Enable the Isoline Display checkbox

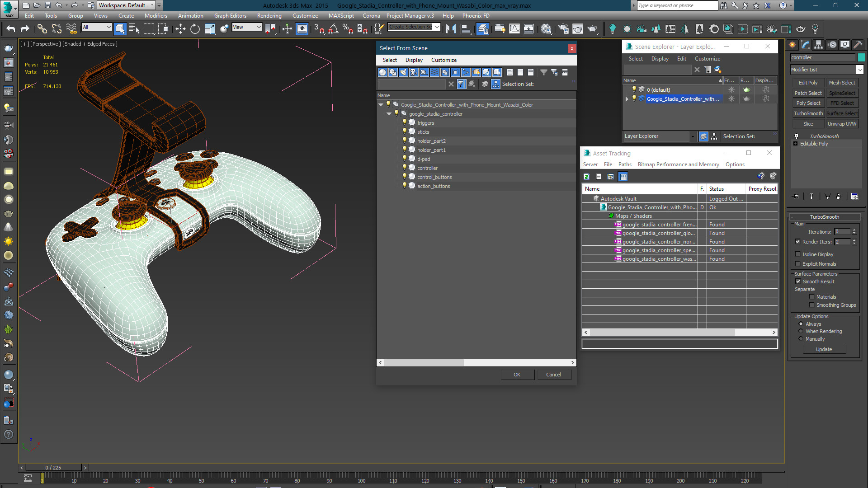(798, 254)
